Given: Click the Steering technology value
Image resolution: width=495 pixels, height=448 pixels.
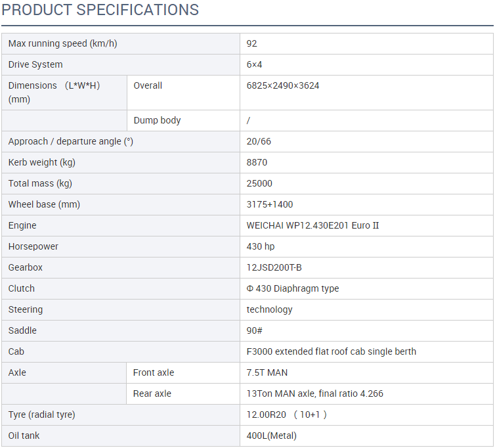Looking at the screenshot, I should (x=269, y=309).
